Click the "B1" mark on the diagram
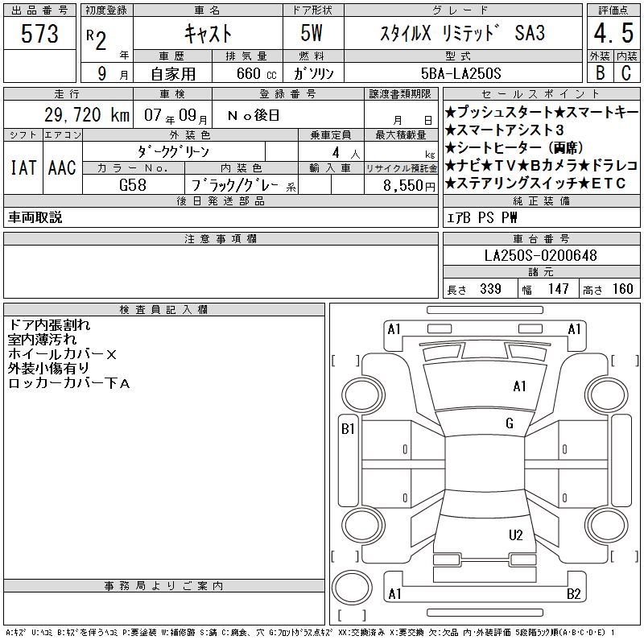Screen dimensions: 644x644 [348, 429]
